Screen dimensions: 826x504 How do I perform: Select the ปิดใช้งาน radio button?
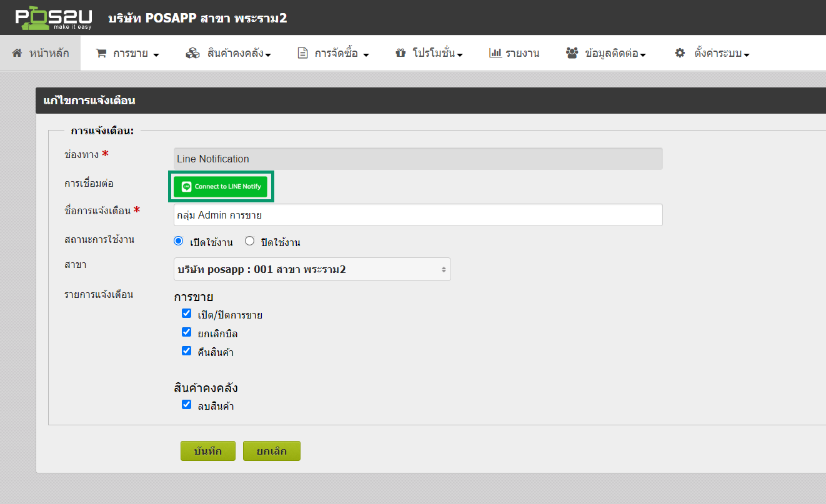tap(250, 241)
